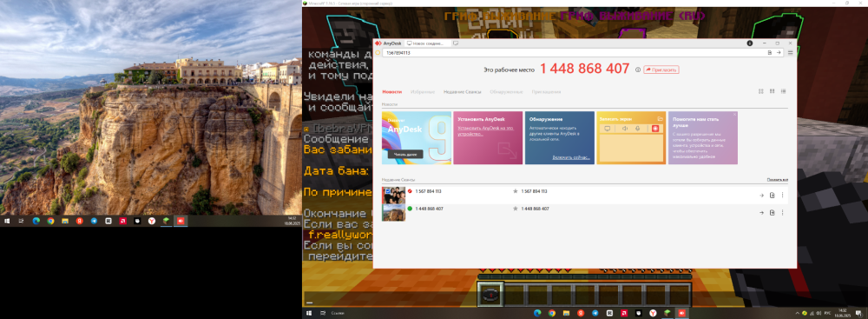Open Edge browser on right taskbar
The height and width of the screenshot is (319, 868).
[x=537, y=313]
